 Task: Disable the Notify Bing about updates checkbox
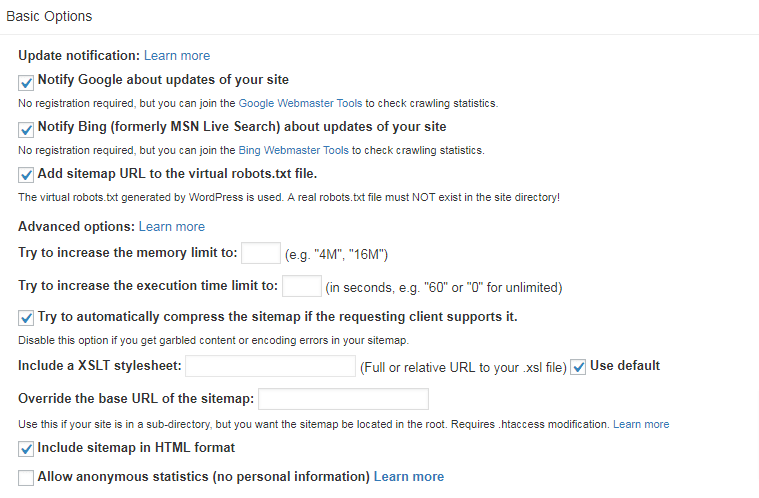(26, 129)
